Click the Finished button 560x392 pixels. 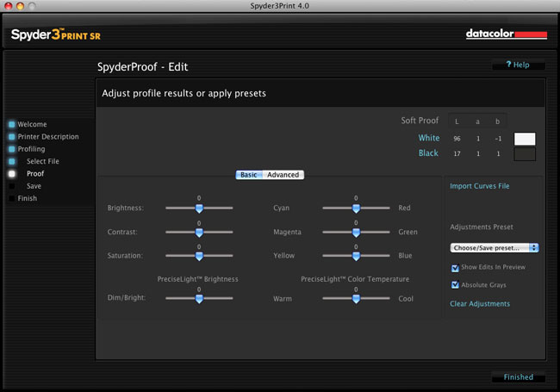coord(518,377)
